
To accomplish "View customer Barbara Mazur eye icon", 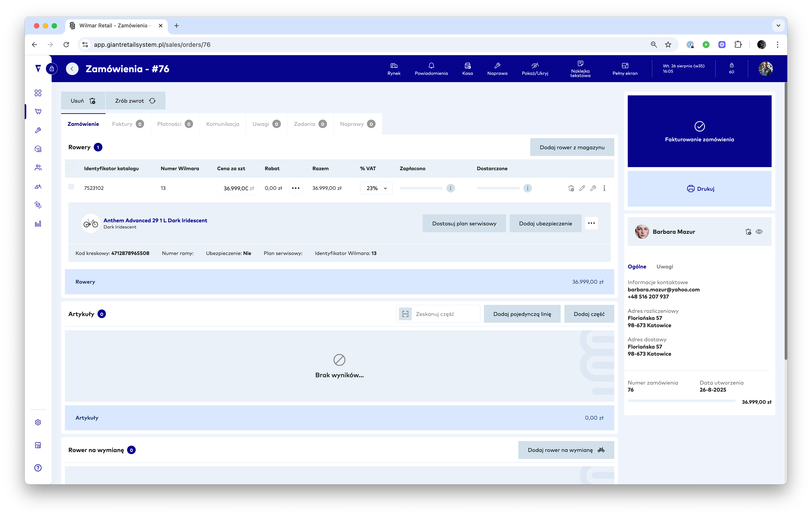I will pyautogui.click(x=759, y=232).
